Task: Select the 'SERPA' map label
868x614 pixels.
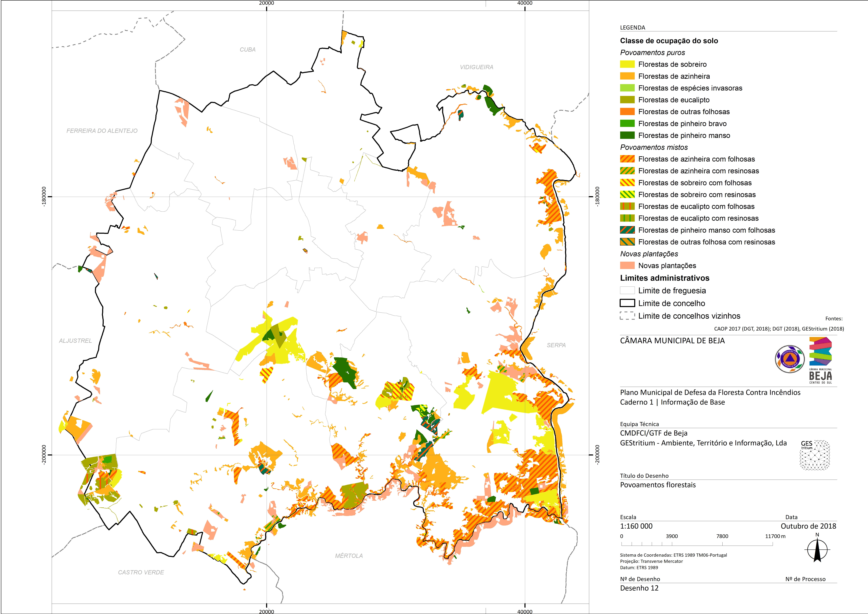Action: 556,345
